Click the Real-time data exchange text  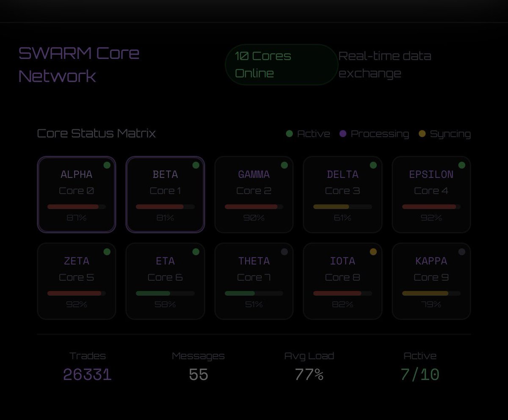click(385, 64)
